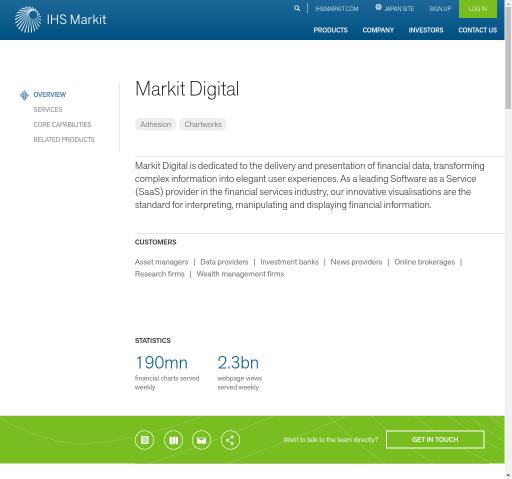Go to IHSMARKIT.COM link
The image size is (512, 479).
tap(337, 9)
